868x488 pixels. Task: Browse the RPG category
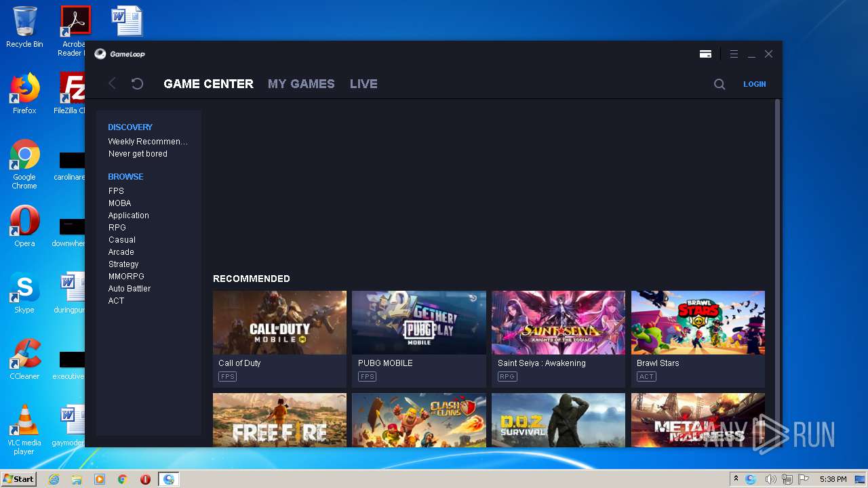(117, 228)
